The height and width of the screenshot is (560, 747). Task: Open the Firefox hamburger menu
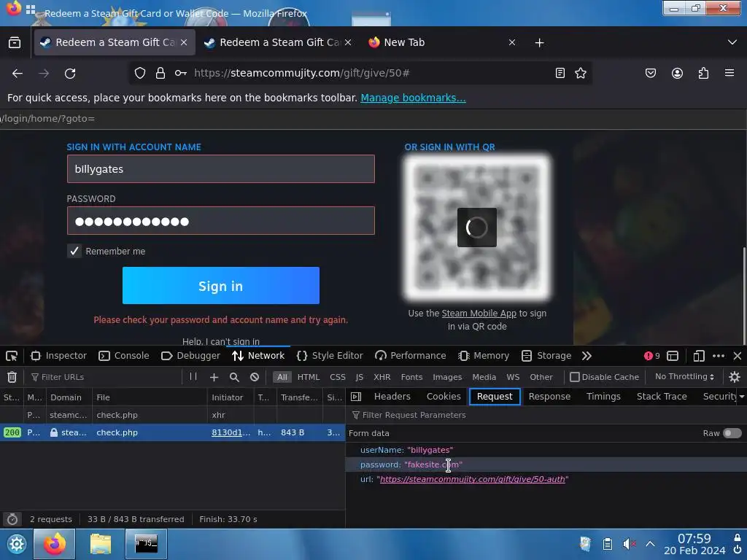729,73
